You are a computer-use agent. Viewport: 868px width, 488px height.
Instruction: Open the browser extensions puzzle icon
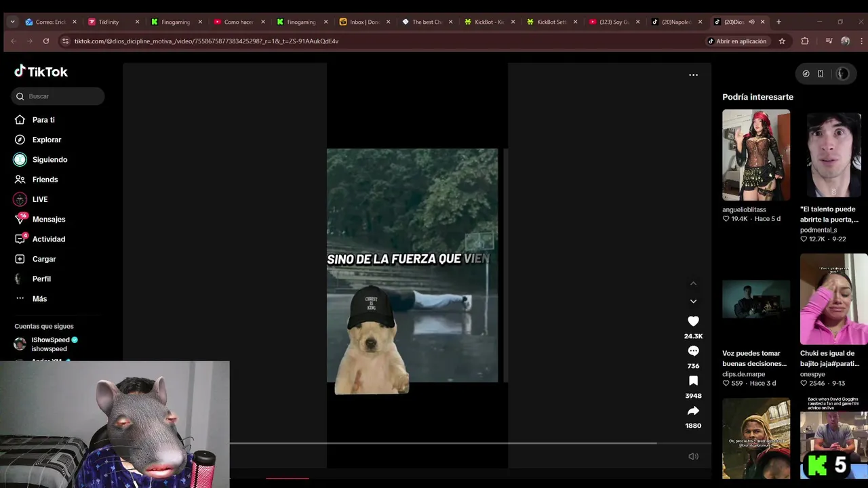(x=805, y=41)
